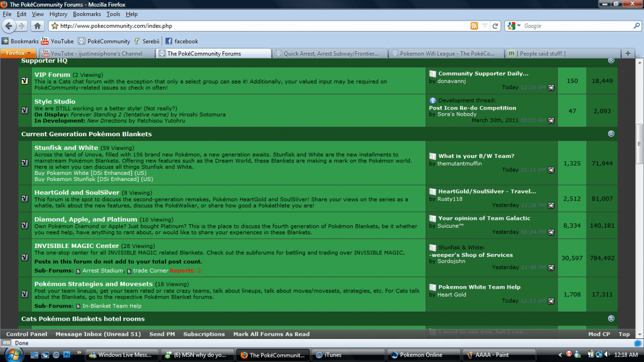644x362 pixels.
Task: Switch to Pokemon Online in the taskbar
Action: pos(423,354)
